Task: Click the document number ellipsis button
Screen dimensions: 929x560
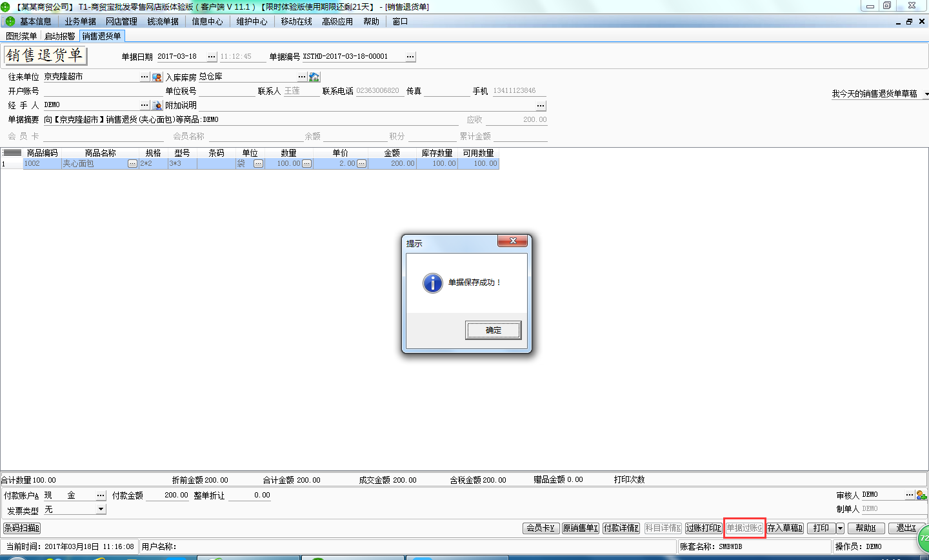Action: [x=410, y=57]
